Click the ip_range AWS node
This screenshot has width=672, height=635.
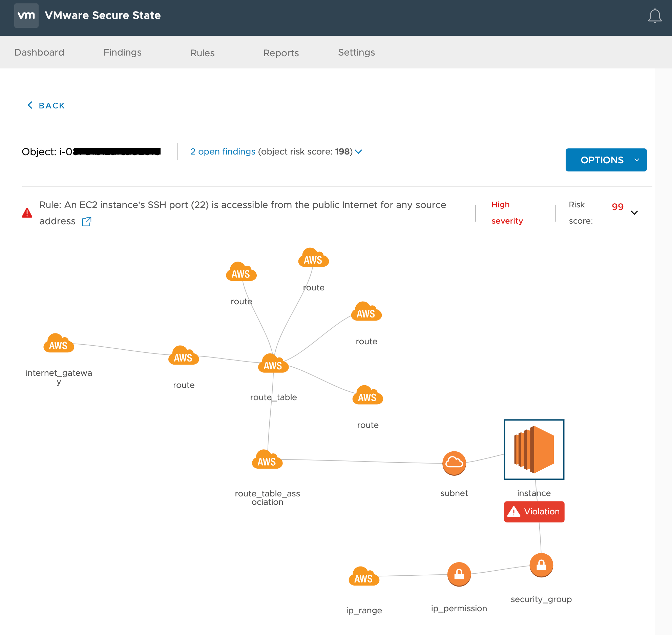click(364, 577)
